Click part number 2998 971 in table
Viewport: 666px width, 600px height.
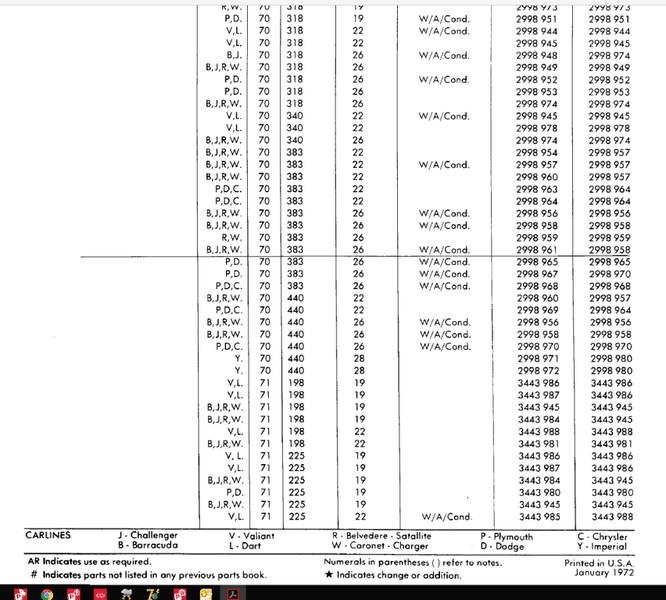pos(538,357)
